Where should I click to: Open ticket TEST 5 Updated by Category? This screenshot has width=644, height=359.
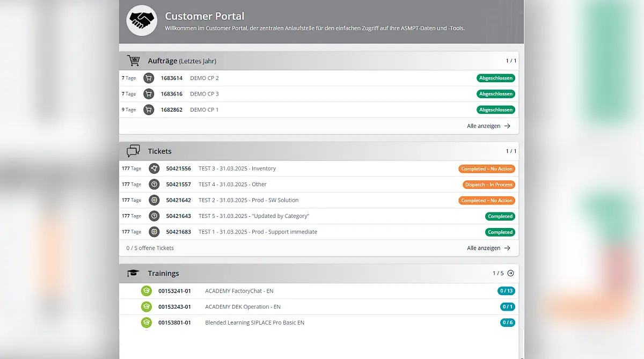click(253, 216)
